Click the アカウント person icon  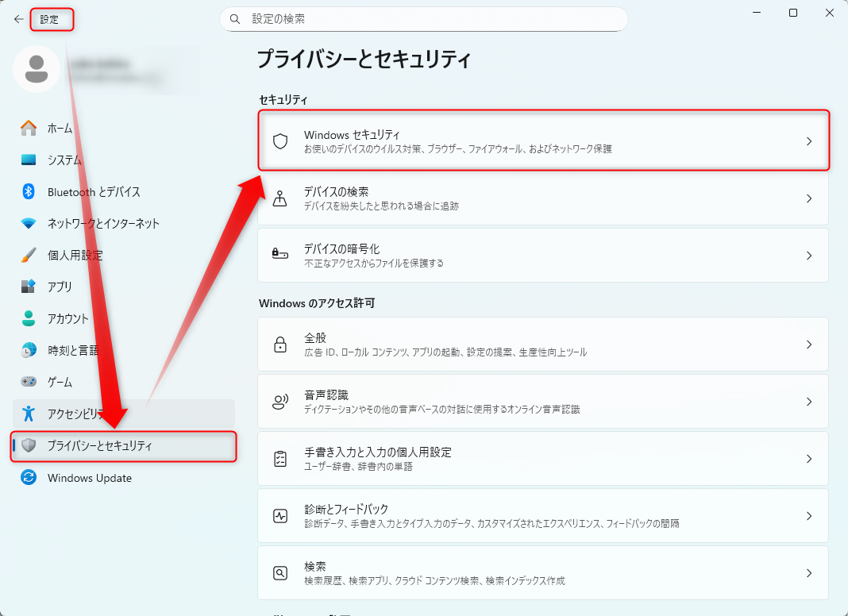point(29,318)
